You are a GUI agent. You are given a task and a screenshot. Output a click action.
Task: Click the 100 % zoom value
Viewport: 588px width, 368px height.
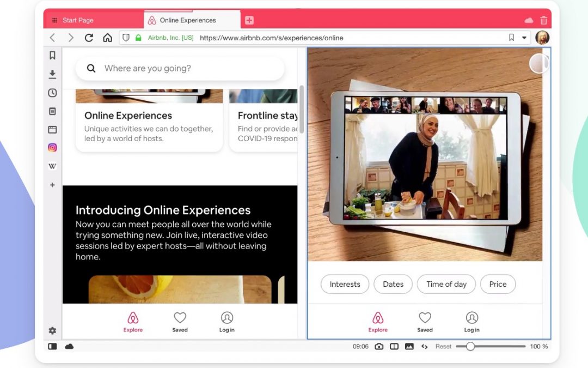click(539, 346)
